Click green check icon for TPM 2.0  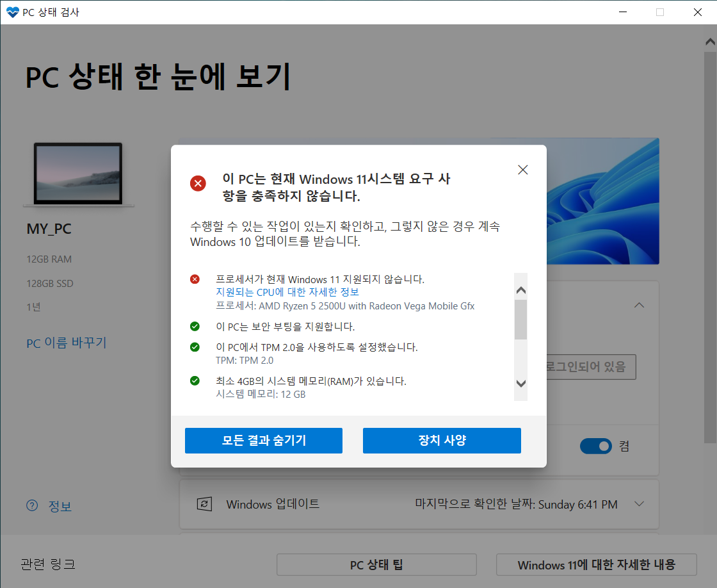195,347
